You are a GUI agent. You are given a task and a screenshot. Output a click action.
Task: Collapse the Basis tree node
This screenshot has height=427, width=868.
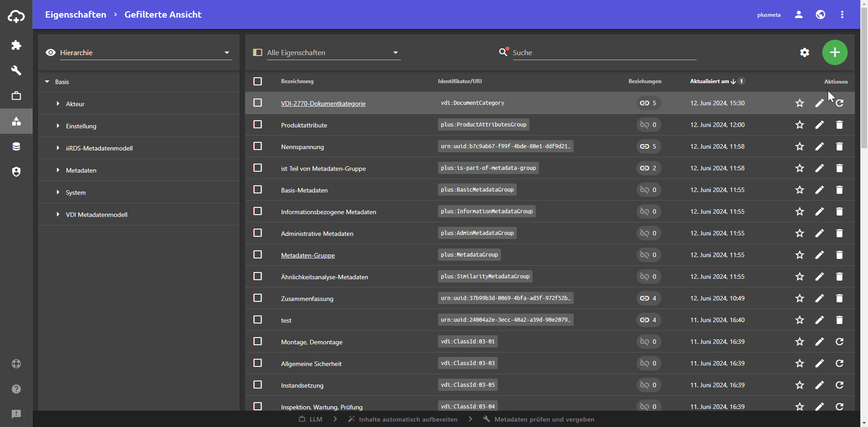pyautogui.click(x=47, y=82)
